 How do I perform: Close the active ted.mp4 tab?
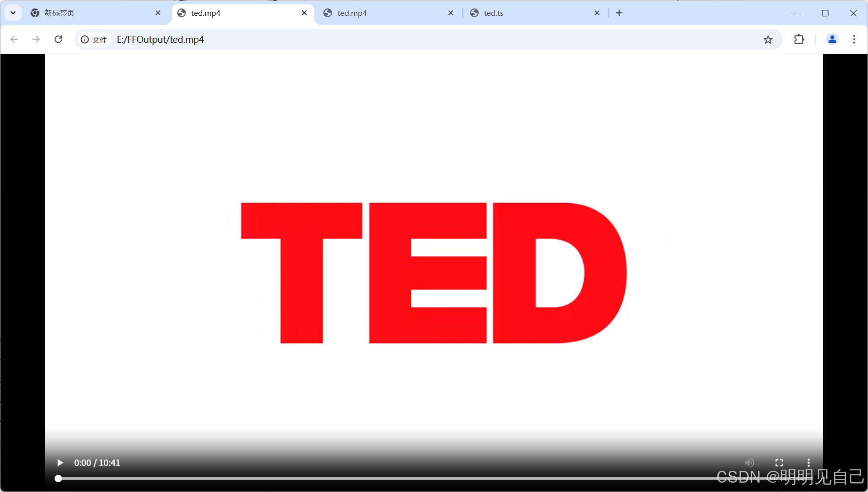(305, 13)
